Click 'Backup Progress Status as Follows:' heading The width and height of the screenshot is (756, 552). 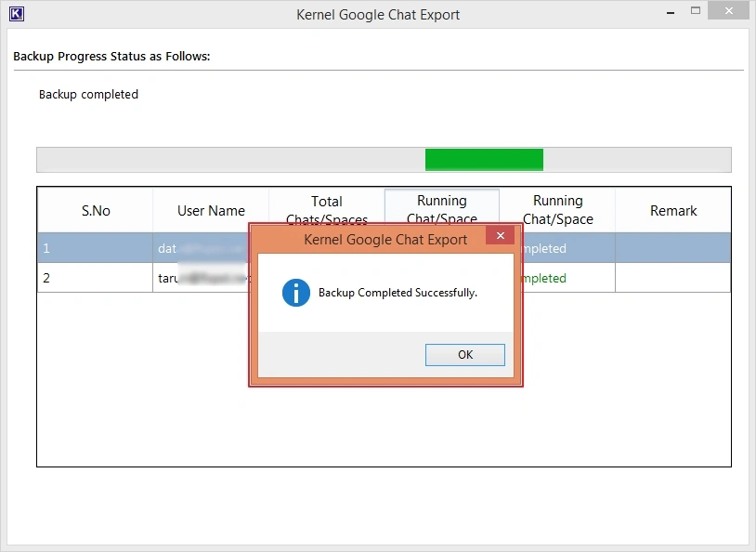pos(111,57)
